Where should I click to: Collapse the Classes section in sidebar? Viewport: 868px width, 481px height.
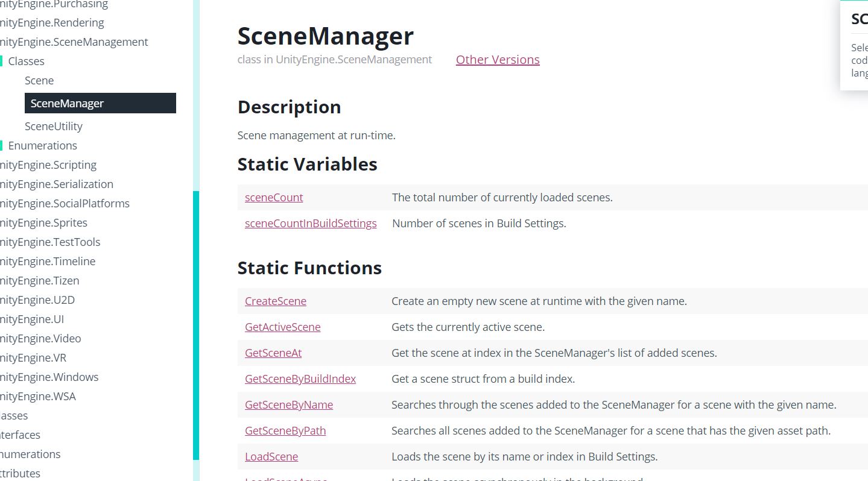pos(26,61)
